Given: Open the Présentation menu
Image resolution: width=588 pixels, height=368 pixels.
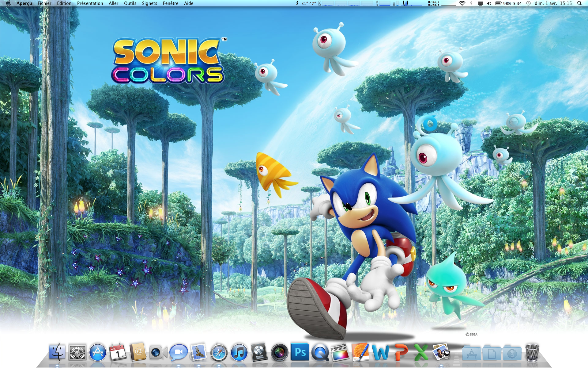Looking at the screenshot, I should (x=90, y=3).
